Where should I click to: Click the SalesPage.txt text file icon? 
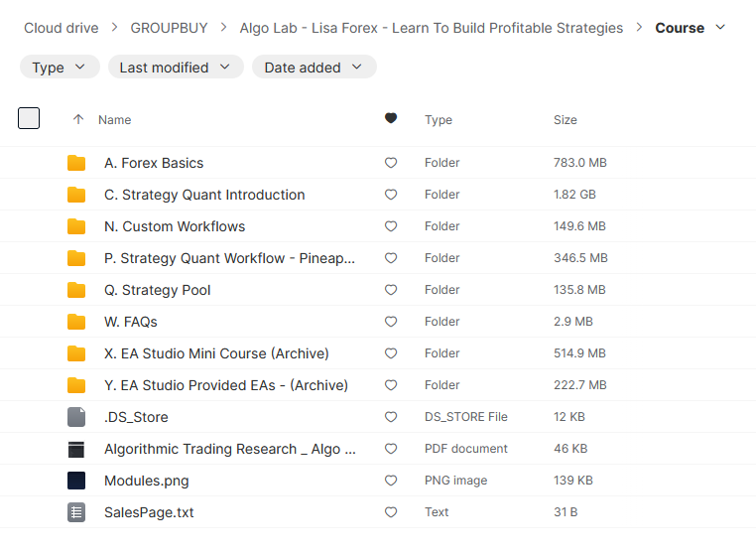click(x=76, y=512)
